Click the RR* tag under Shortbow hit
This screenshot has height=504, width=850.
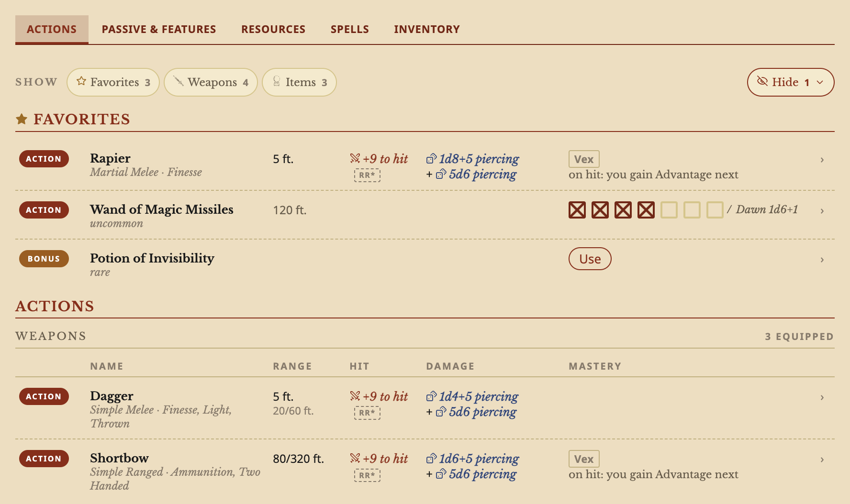(367, 475)
